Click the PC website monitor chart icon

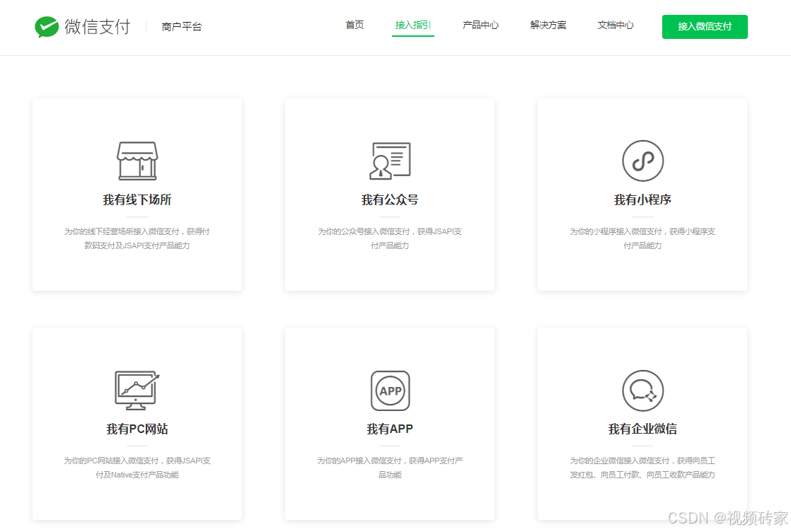[x=137, y=391]
